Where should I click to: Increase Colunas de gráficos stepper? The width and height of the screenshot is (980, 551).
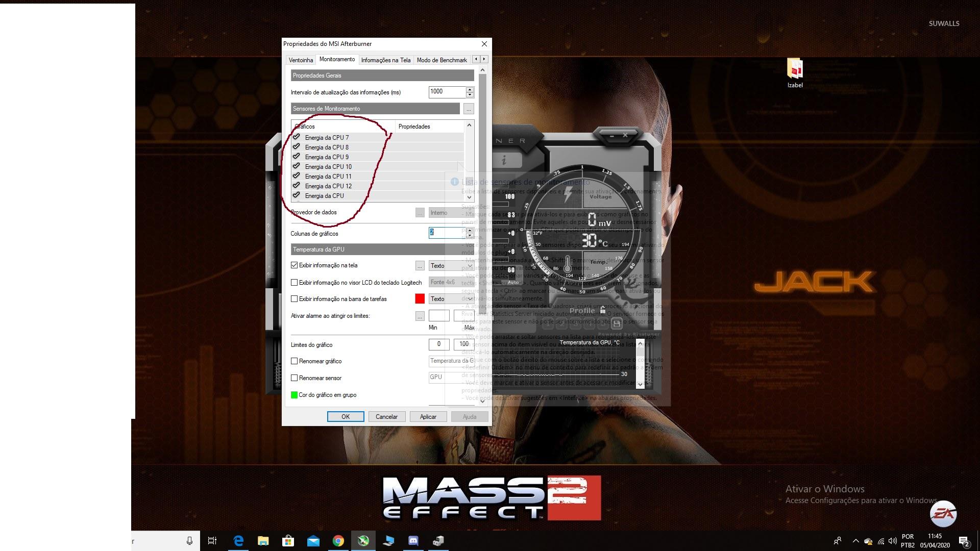click(x=470, y=230)
